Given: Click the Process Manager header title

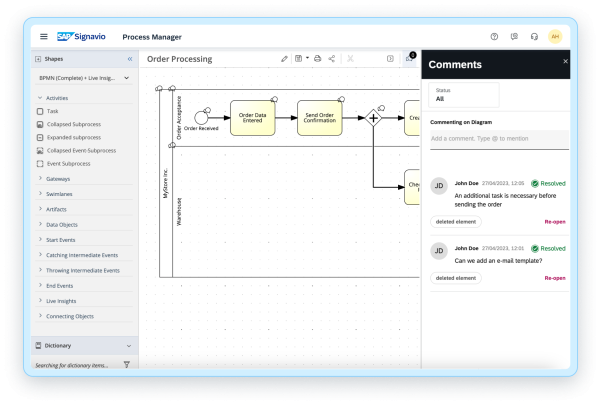Looking at the screenshot, I should point(152,37).
